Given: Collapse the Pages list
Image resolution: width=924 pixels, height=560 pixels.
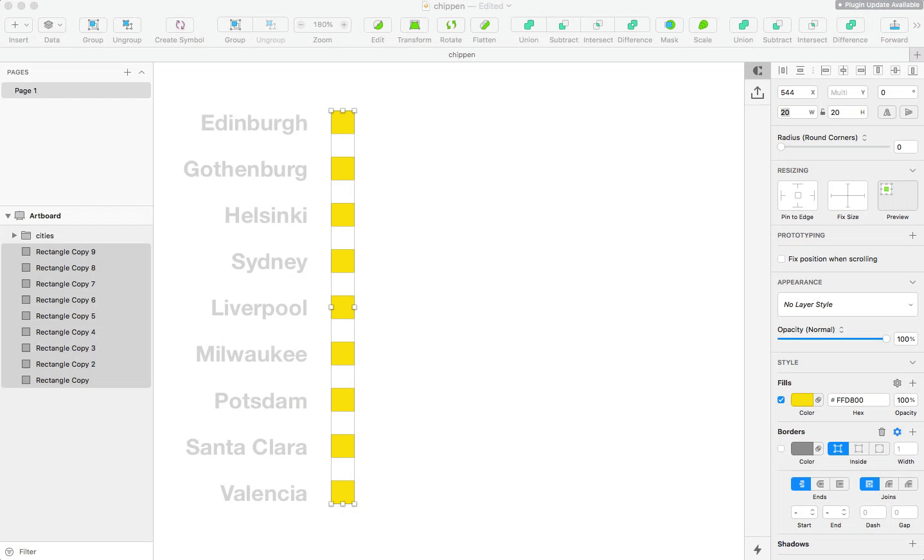Looking at the screenshot, I should [142, 72].
